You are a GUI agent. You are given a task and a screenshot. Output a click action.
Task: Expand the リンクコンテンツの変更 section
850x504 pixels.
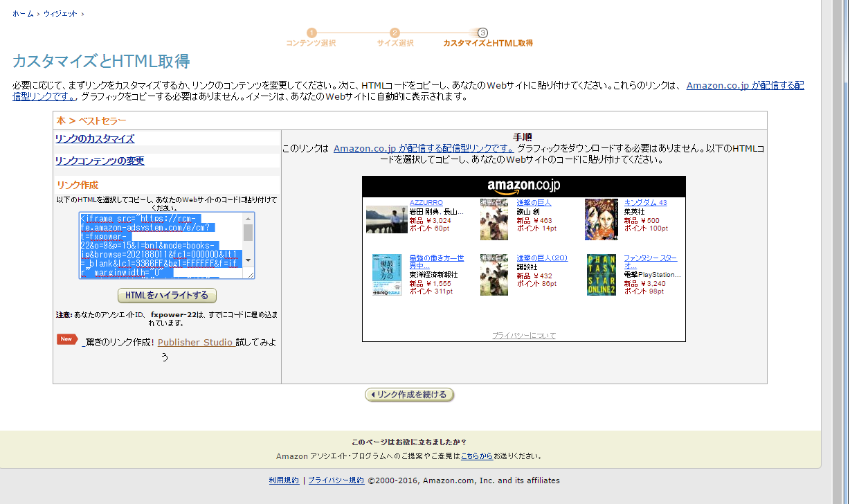100,161
